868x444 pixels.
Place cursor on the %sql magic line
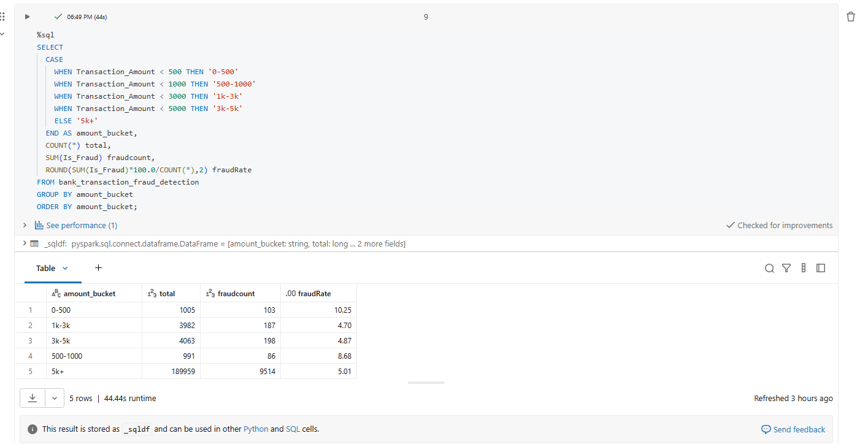(x=45, y=35)
